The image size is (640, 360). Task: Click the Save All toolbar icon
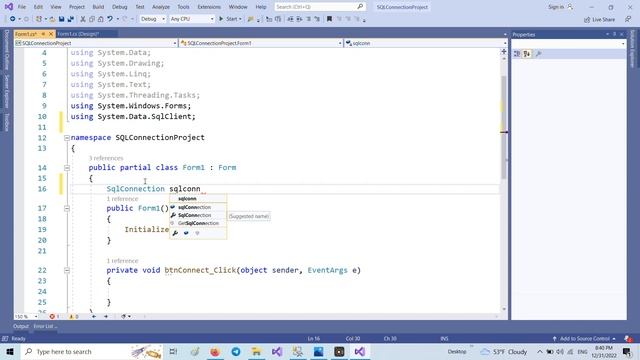pyautogui.click(x=71, y=19)
